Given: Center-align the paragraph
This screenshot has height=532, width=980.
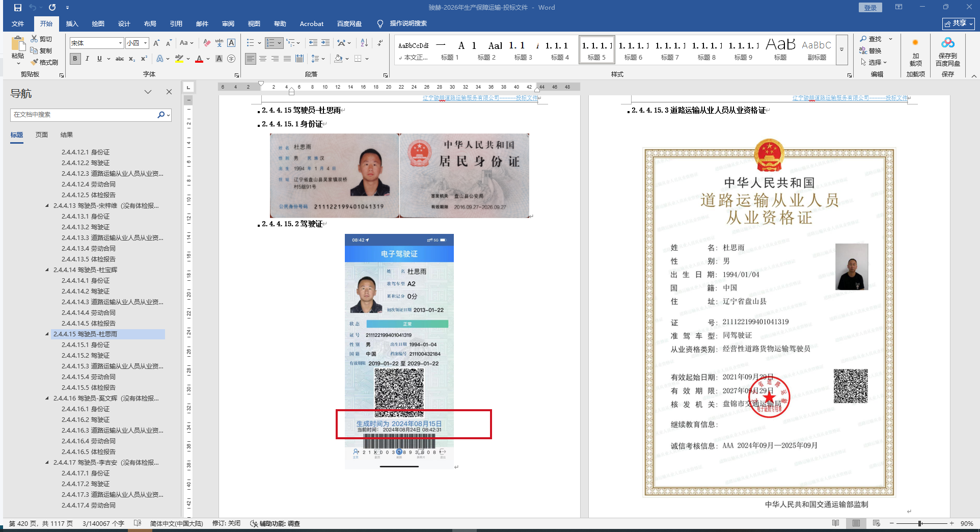Looking at the screenshot, I should pyautogui.click(x=263, y=59).
